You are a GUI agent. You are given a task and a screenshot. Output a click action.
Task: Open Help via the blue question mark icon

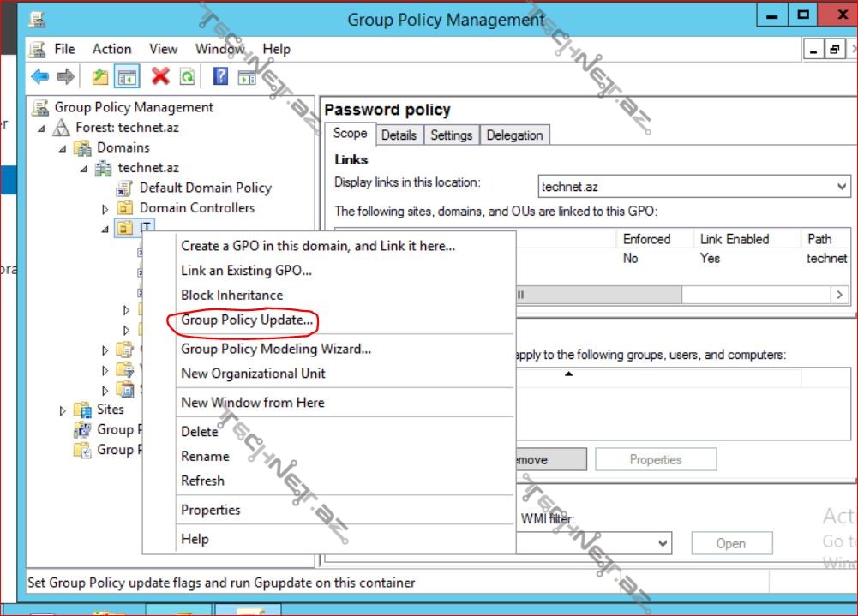[x=220, y=77]
